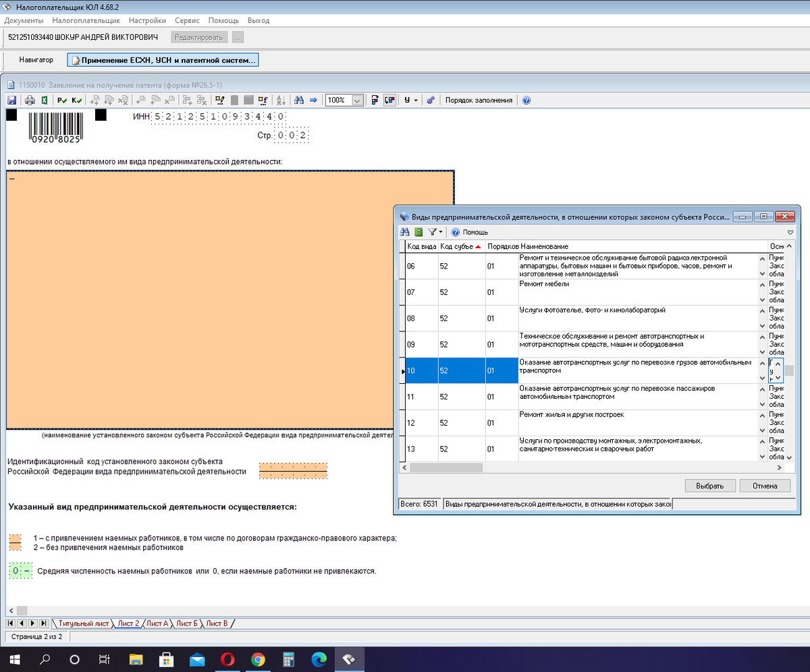Screen dimensions: 810x672
Task: Open the Настройки menu
Action: 147,20
